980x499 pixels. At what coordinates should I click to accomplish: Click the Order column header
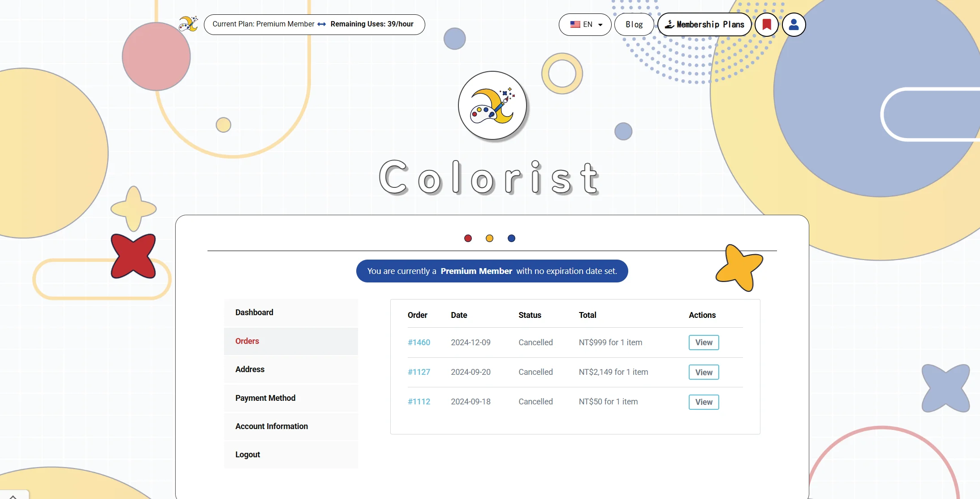click(417, 315)
